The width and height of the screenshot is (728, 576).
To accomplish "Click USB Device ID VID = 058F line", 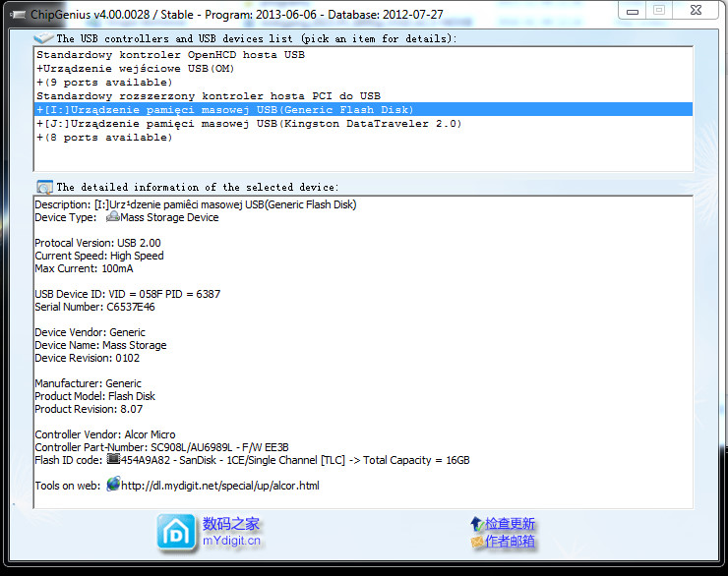I will pyautogui.click(x=127, y=294).
